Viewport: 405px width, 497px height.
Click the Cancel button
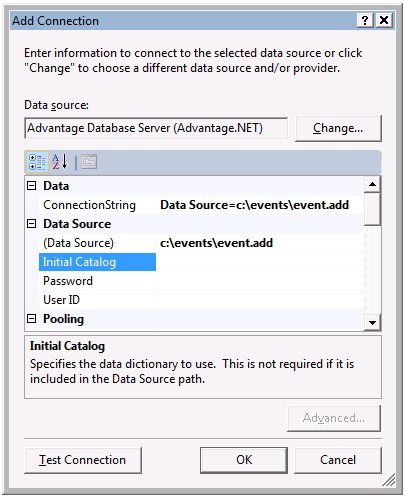tap(338, 460)
